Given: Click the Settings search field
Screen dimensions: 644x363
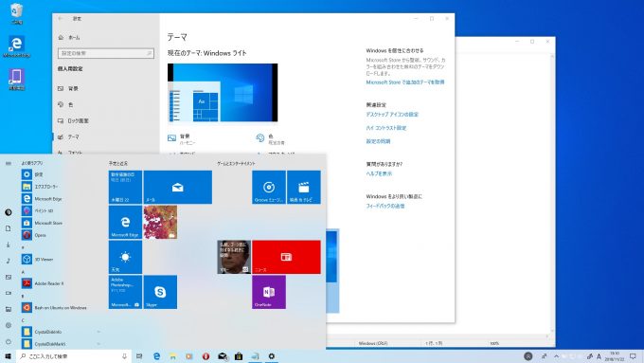Looking at the screenshot, I should coord(106,53).
